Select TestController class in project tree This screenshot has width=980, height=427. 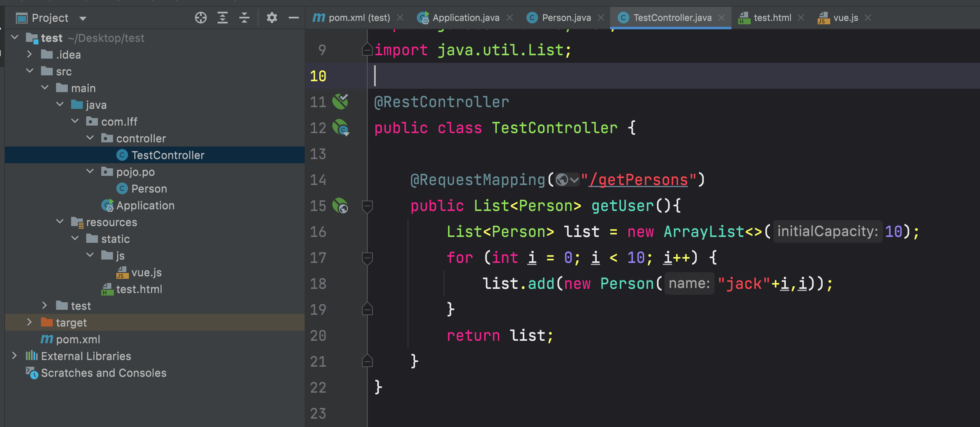click(x=155, y=155)
